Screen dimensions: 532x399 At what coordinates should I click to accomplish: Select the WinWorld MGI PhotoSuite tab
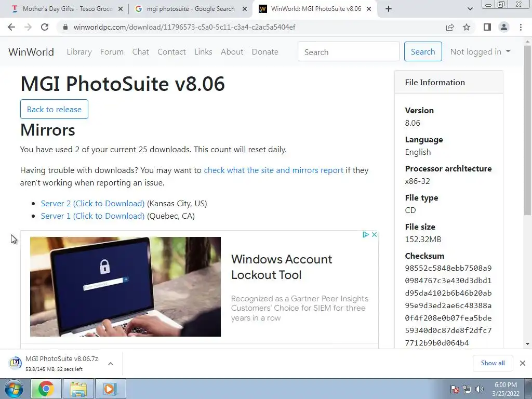pyautogui.click(x=316, y=9)
